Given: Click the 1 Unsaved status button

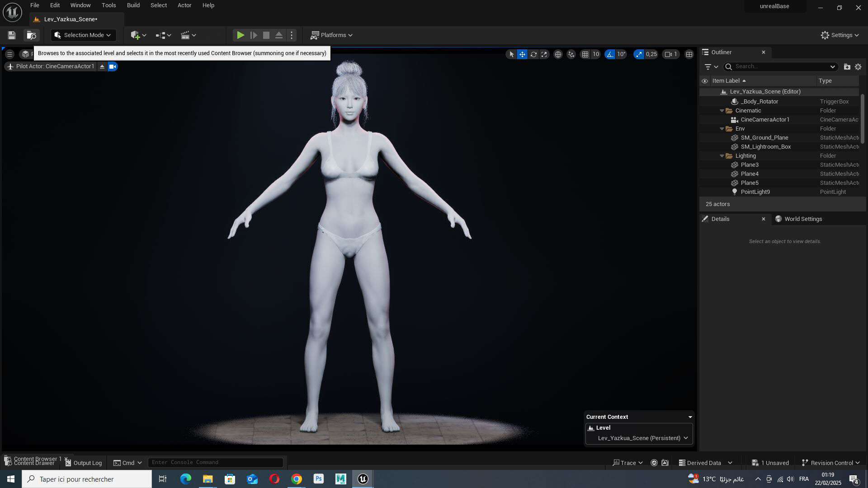Looking at the screenshot, I should click(x=770, y=463).
